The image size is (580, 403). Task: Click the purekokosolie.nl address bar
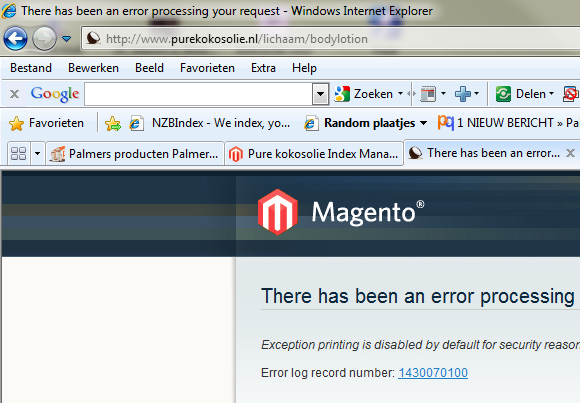pyautogui.click(x=331, y=38)
